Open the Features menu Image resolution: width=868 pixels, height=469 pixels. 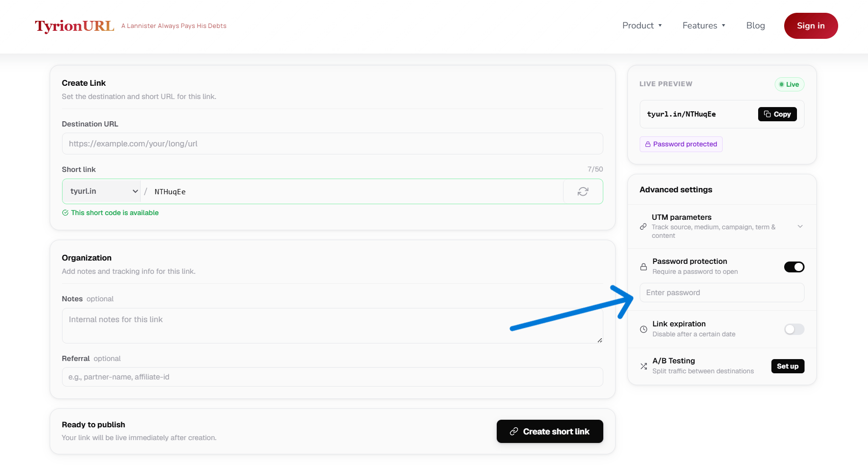pyautogui.click(x=704, y=26)
